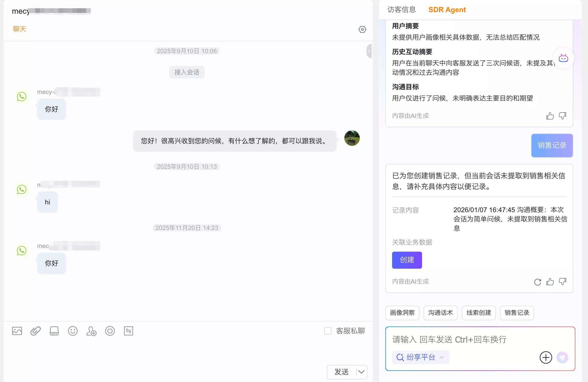Click the regenerate refresh icon in sales record card
588x382 pixels.
click(537, 282)
